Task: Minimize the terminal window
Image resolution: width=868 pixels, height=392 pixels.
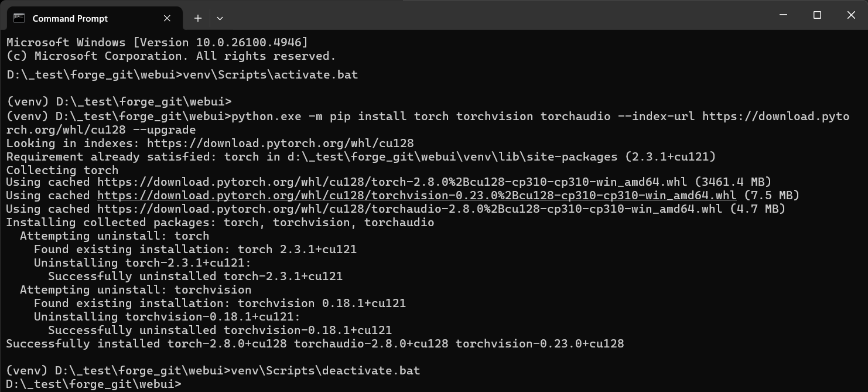Action: (x=783, y=15)
